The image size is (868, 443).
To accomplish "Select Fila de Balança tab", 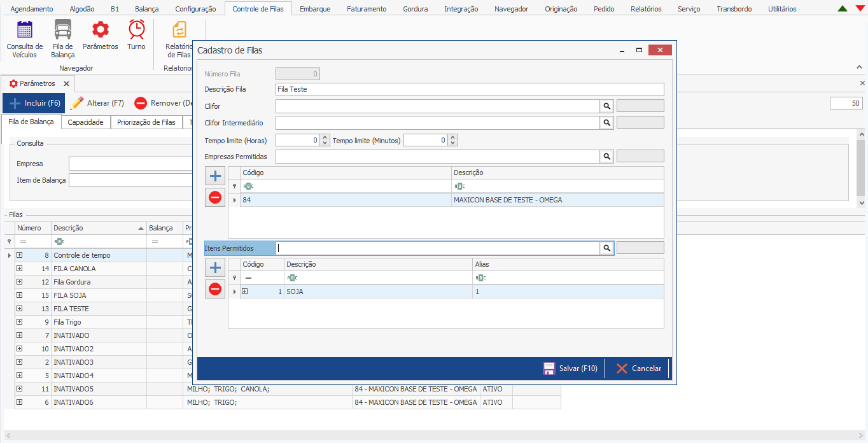I will point(31,122).
